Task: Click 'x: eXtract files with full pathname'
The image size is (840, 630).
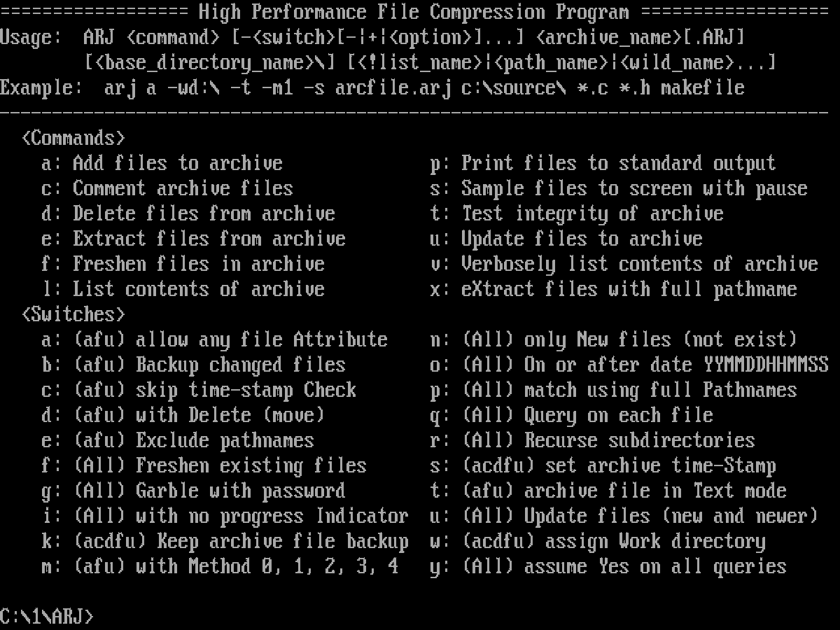Action: (x=614, y=289)
